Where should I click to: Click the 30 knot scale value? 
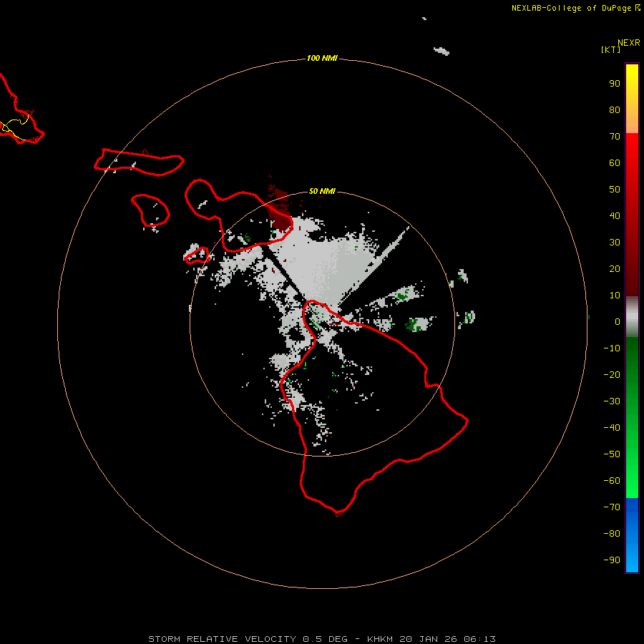tap(615, 243)
